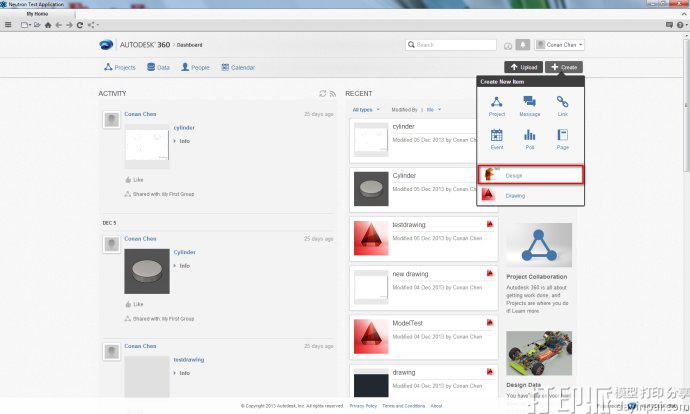Open the Terms and Conditions footer link
The height and width of the screenshot is (414, 690).
coord(404,406)
